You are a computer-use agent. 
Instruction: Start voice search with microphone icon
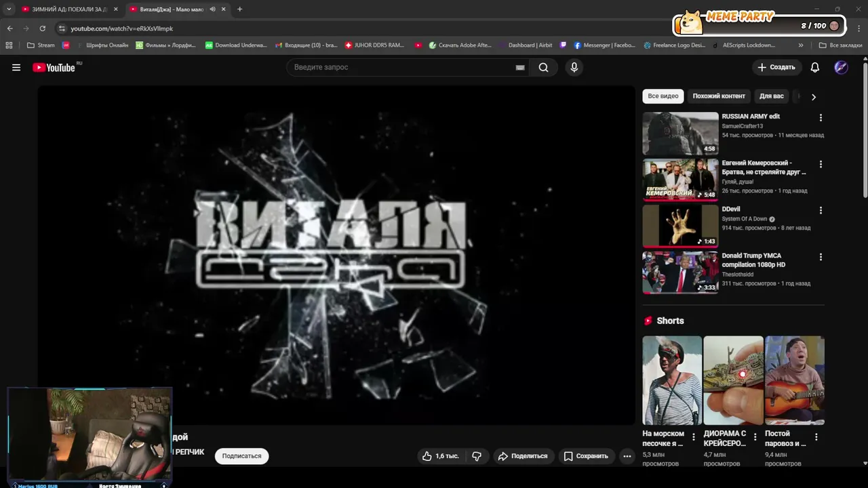[x=574, y=67]
